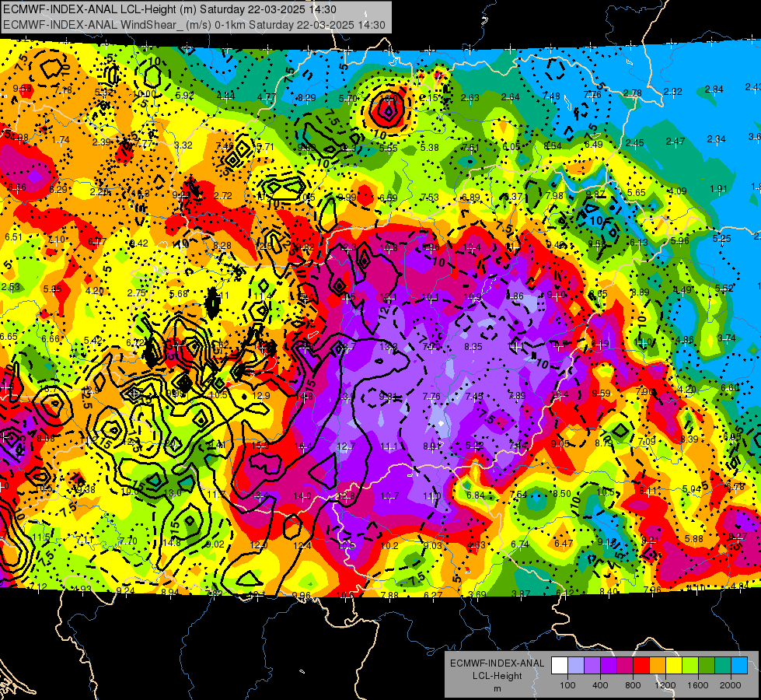Image resolution: width=761 pixels, height=700 pixels.
Task: Click the map value 2.78
Action: [x=633, y=93]
